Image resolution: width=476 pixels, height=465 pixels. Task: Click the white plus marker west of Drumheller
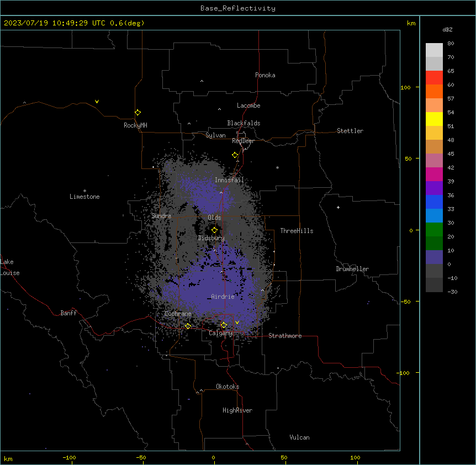coord(338,207)
